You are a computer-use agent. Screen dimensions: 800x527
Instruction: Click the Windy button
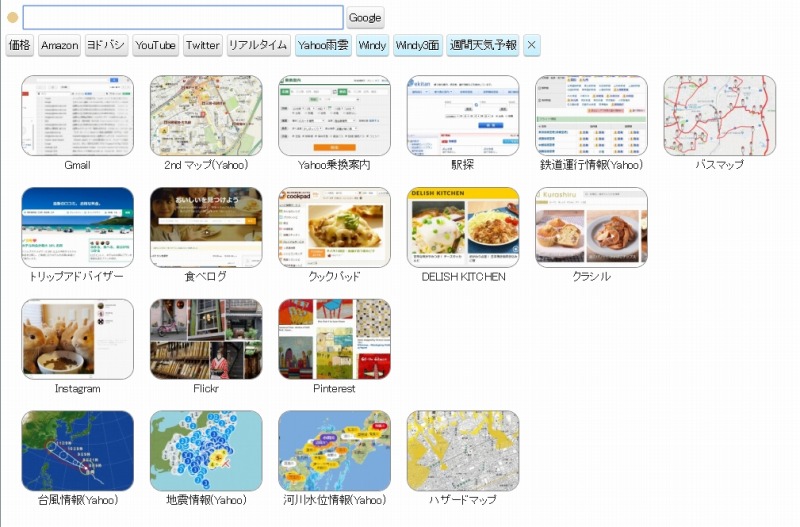(372, 45)
